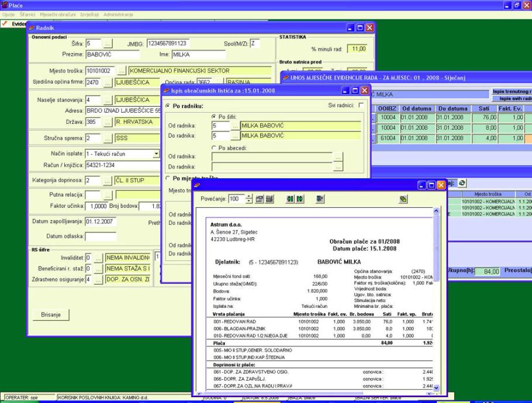Click the Spol(M/Z) field

click(x=255, y=44)
